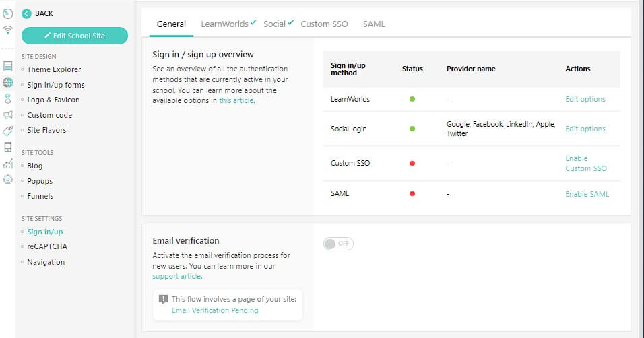Open Funnels under Site Tools
Image resolution: width=644 pixels, height=338 pixels.
pyautogui.click(x=40, y=196)
